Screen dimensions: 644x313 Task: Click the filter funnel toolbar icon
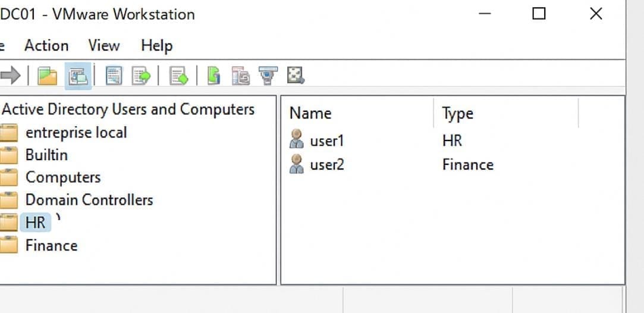268,76
